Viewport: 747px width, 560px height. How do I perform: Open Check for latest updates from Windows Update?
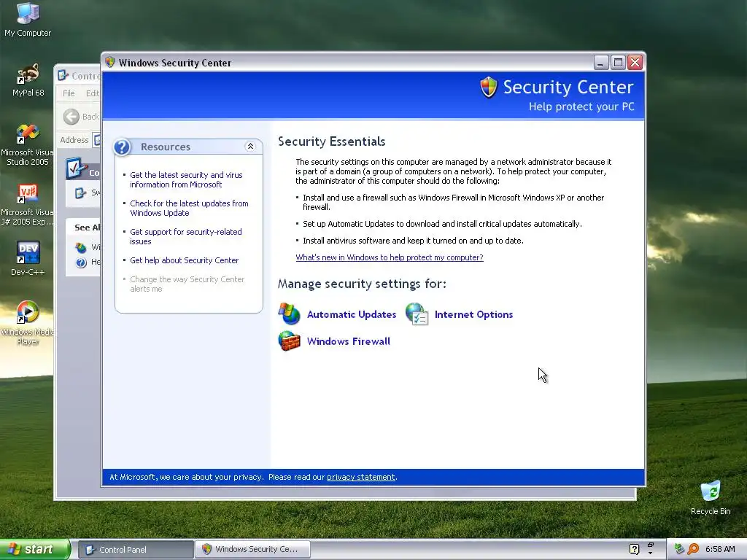(x=189, y=208)
